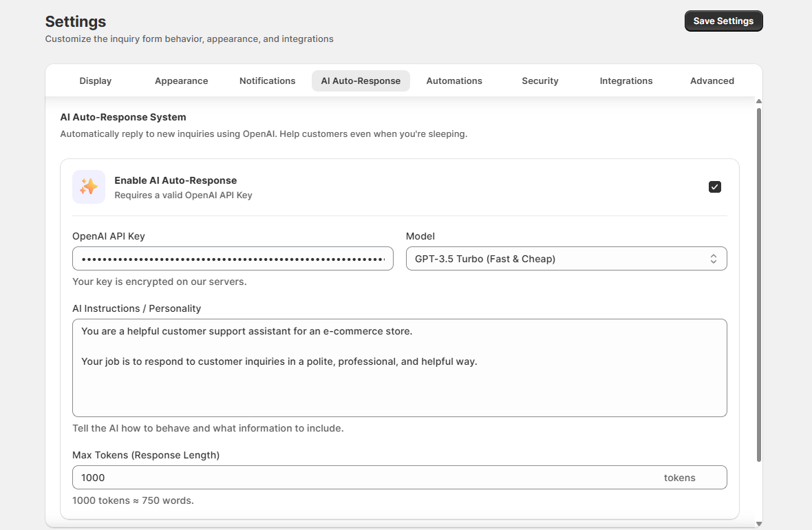Open the Advanced settings tab
Screen dimensions: 812x530
pos(712,81)
